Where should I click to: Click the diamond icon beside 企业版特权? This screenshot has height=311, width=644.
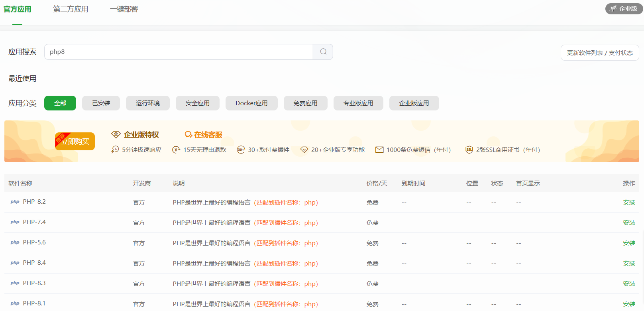[116, 135]
